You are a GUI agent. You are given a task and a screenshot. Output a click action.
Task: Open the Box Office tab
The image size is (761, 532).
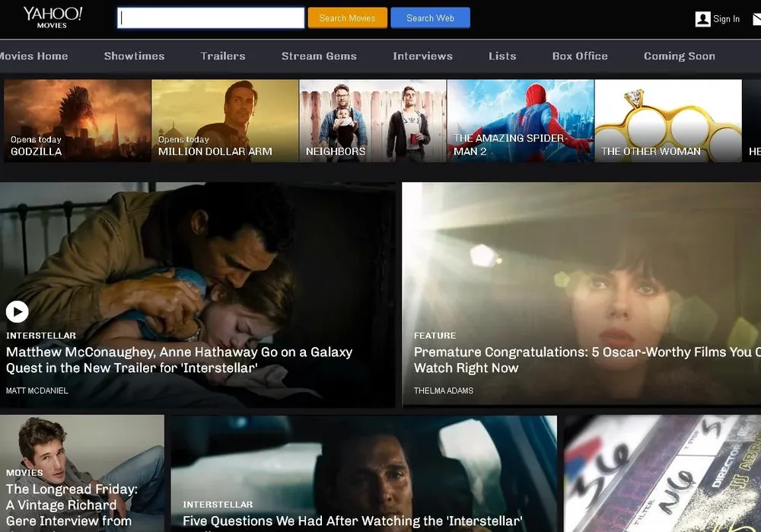580,56
